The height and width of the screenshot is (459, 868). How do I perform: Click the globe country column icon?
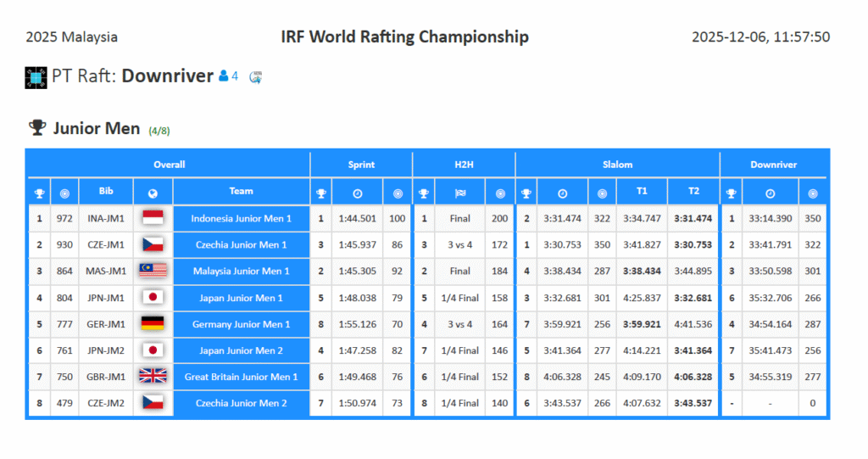click(153, 192)
